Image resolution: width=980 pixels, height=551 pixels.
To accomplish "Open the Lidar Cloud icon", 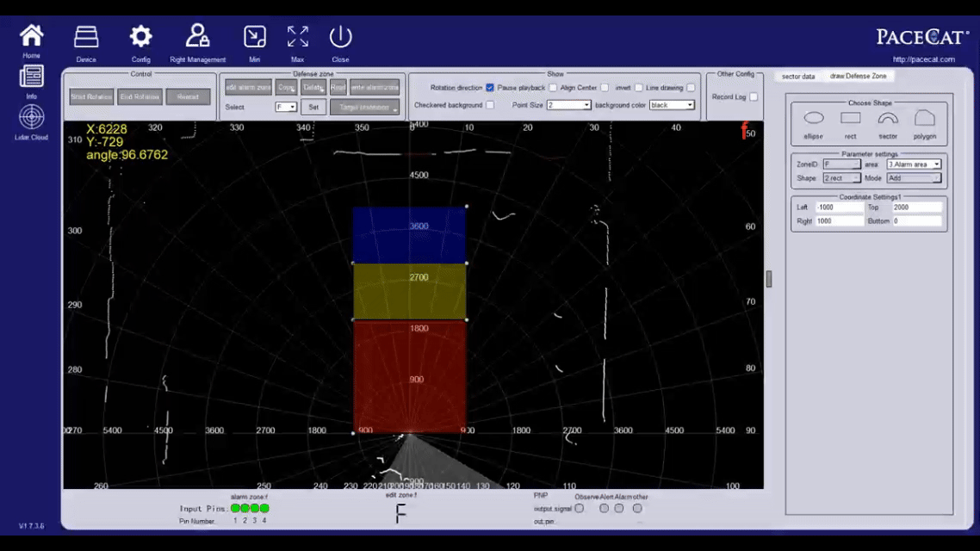I will coord(32,117).
